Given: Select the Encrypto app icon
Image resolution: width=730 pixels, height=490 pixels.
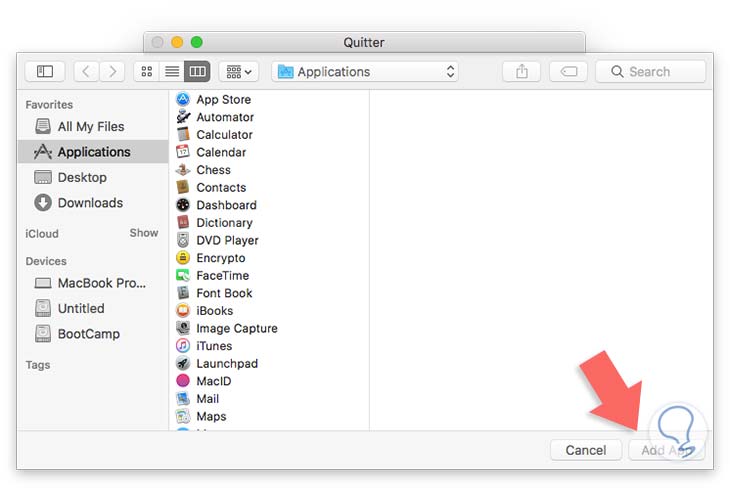Looking at the screenshot, I should coord(183,258).
